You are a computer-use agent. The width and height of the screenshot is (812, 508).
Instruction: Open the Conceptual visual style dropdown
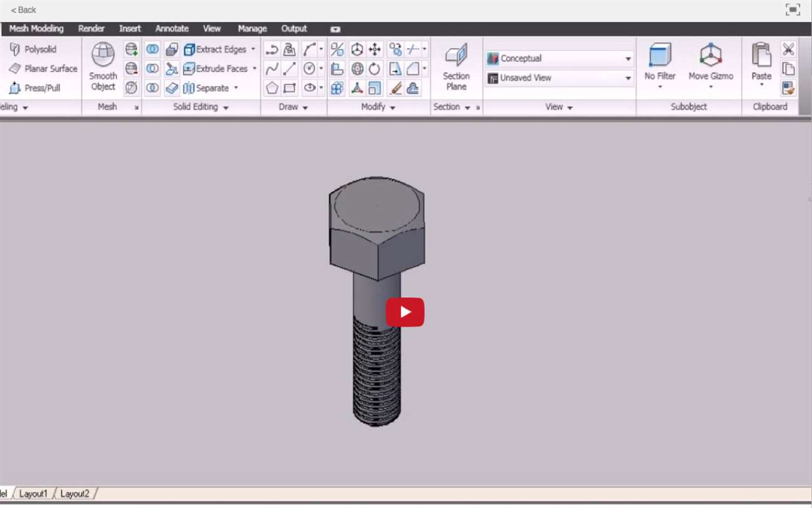point(560,58)
